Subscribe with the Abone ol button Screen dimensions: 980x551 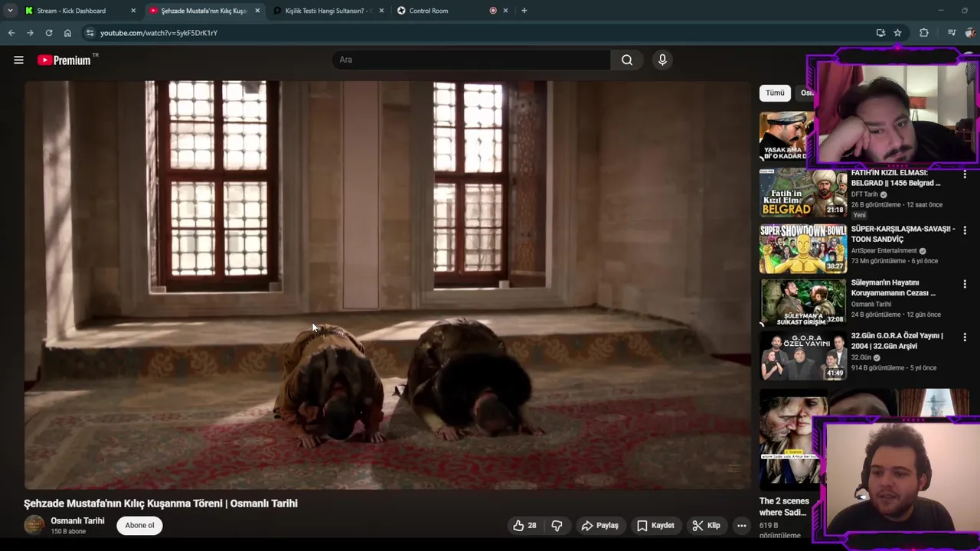tap(139, 525)
